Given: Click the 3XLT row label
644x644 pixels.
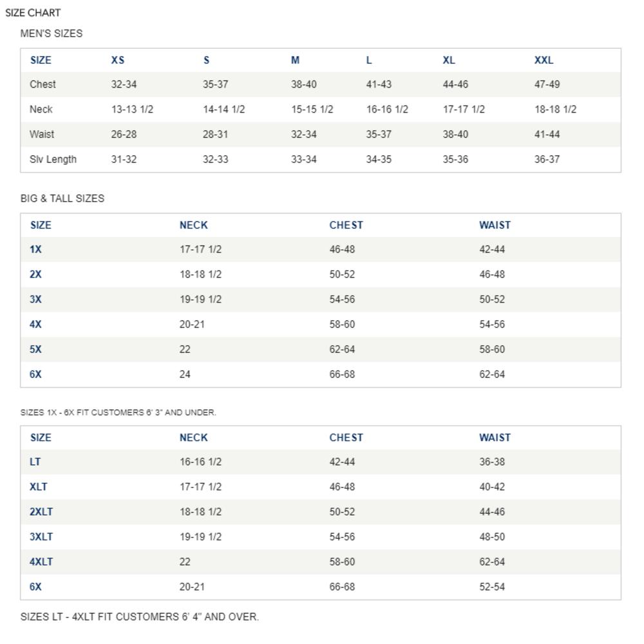Looking at the screenshot, I should (x=41, y=536).
